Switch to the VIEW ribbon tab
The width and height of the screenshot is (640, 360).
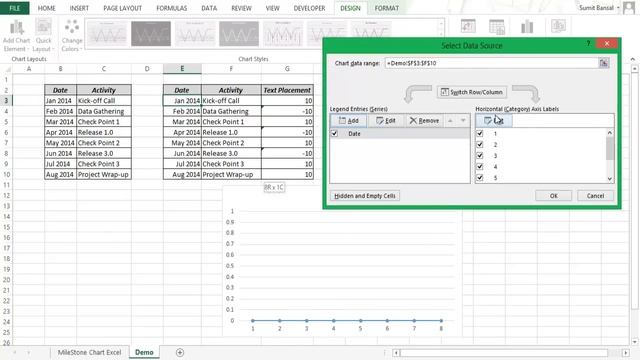(273, 8)
